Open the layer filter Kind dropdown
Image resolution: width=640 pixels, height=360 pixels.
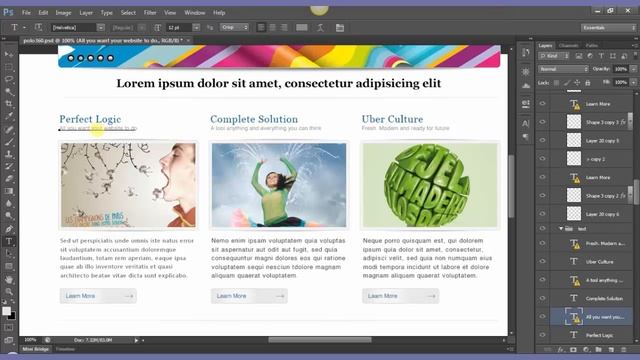[554, 56]
